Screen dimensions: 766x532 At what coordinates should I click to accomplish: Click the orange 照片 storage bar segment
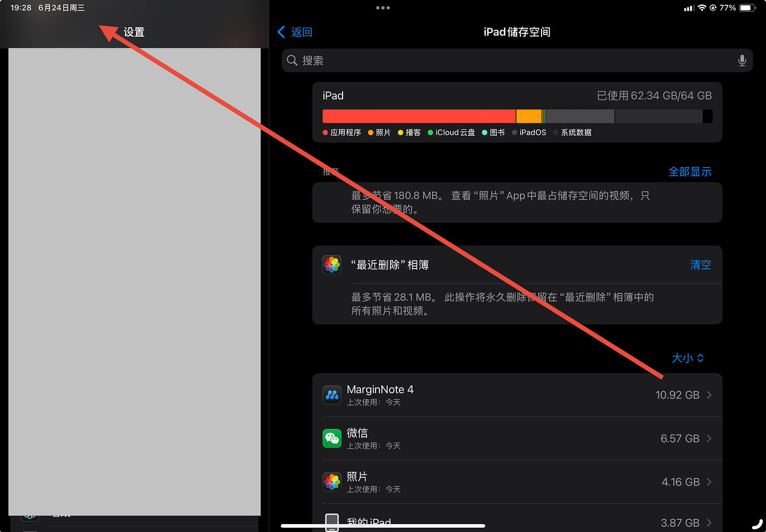click(529, 116)
